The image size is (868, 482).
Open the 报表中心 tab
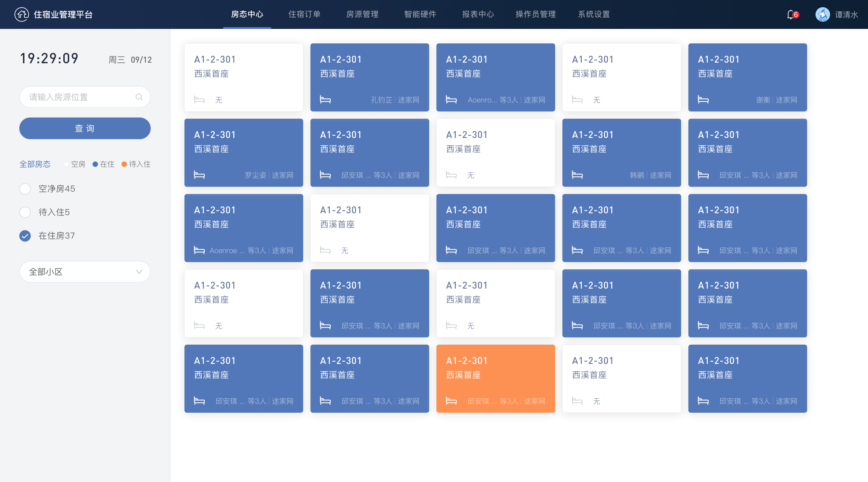point(478,14)
